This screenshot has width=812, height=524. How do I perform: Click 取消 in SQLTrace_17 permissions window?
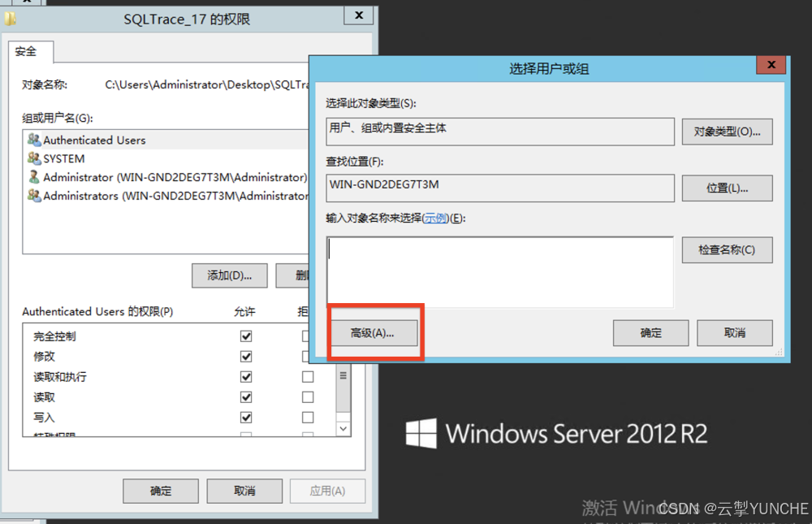[x=244, y=491]
